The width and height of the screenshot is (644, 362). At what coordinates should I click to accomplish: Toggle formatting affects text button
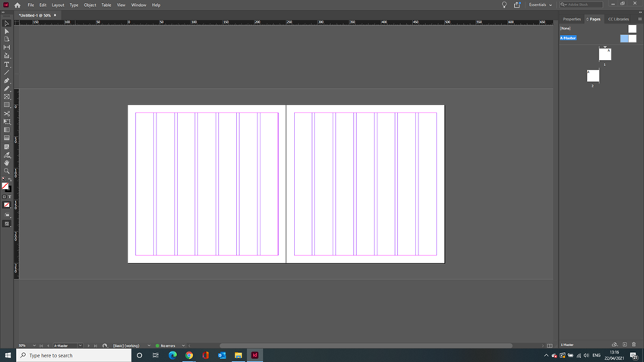[9, 197]
